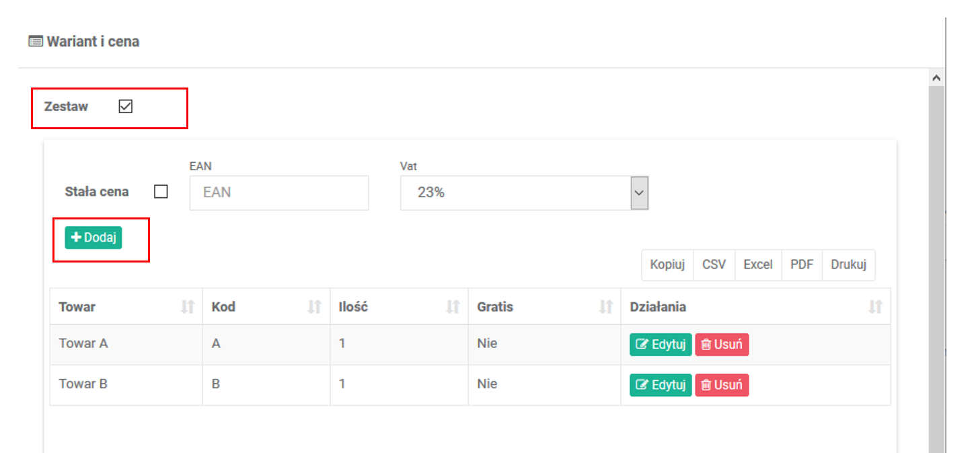Click sort arrows in Działania column
Screen dimensions: 980x453
point(875,307)
